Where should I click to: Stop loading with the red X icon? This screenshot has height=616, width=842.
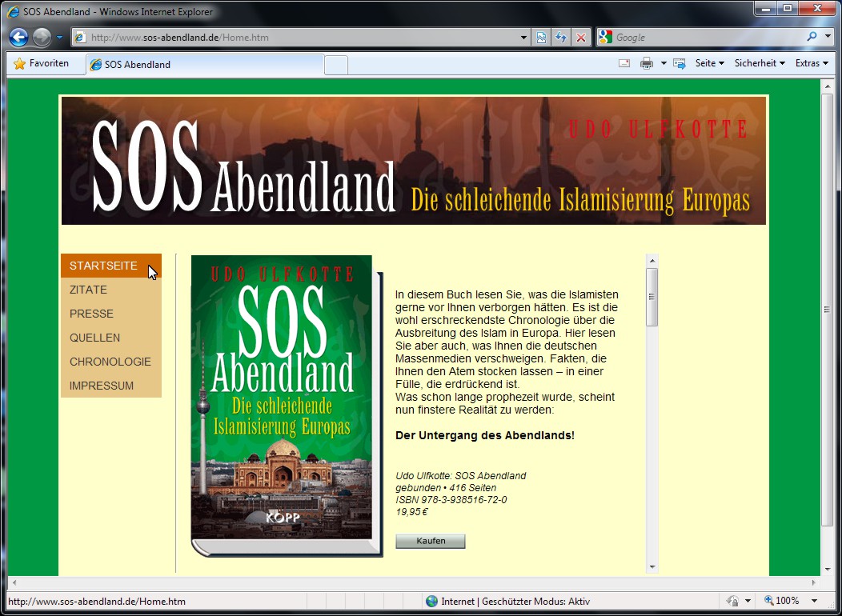(x=581, y=38)
